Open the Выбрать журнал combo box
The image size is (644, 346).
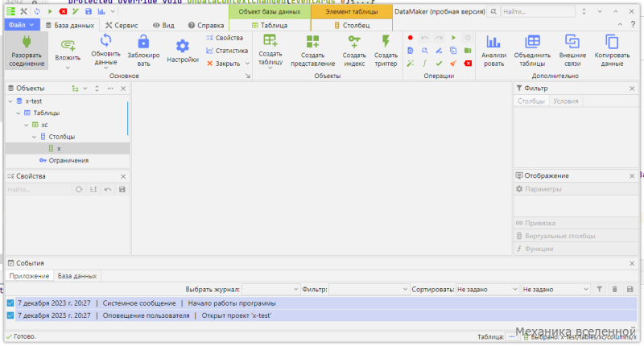(270, 290)
